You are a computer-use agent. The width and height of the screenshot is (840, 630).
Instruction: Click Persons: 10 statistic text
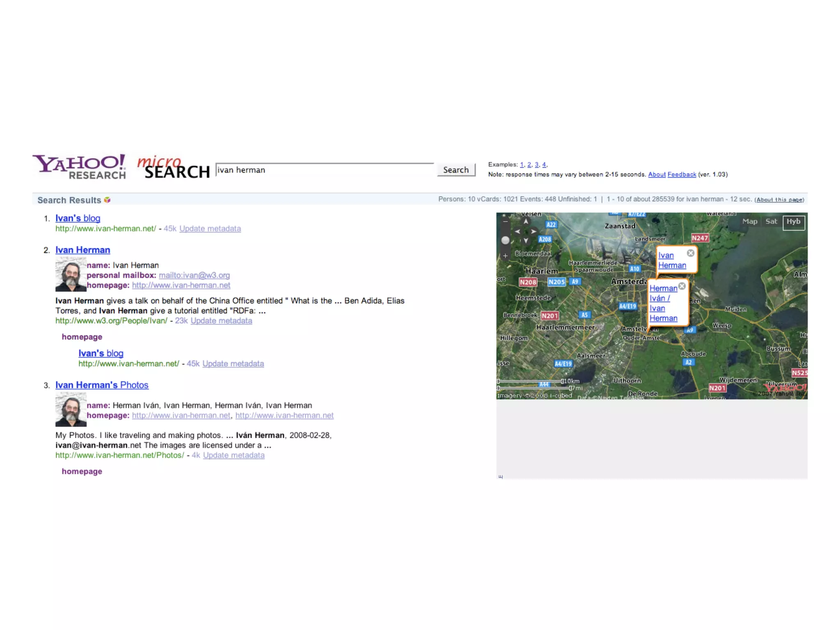[x=457, y=199]
